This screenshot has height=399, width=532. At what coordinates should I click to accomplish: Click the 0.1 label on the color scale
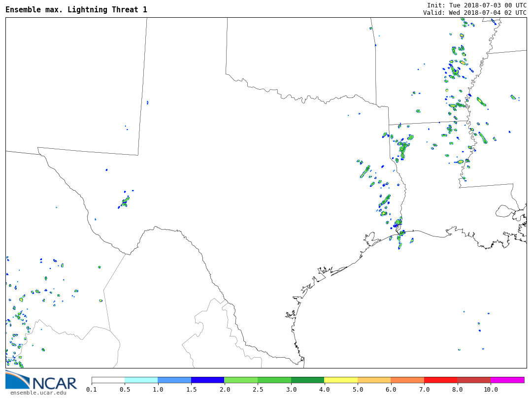tap(92, 390)
